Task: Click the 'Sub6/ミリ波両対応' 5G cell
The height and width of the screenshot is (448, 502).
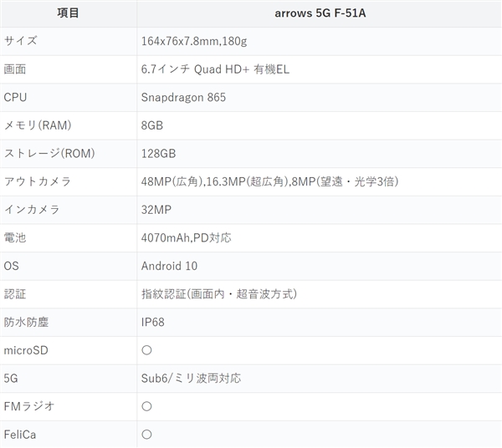Action: pos(191,378)
